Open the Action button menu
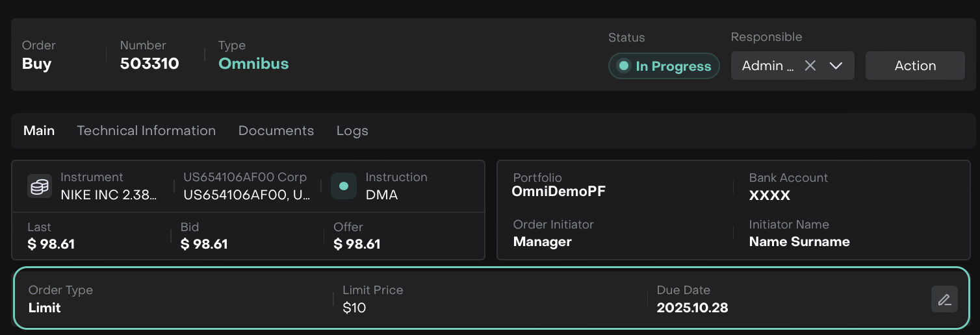Screen dimensions: 980x335 click(x=915, y=66)
